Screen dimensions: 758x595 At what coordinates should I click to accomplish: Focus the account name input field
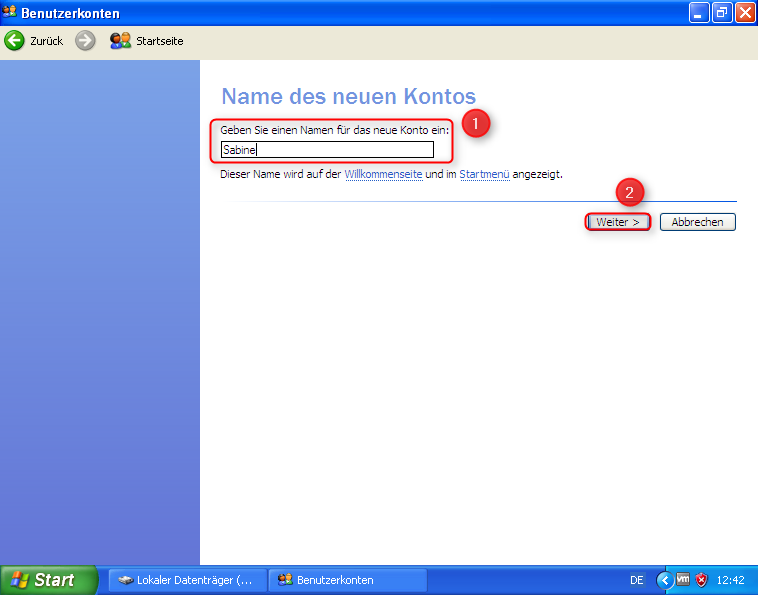click(327, 150)
